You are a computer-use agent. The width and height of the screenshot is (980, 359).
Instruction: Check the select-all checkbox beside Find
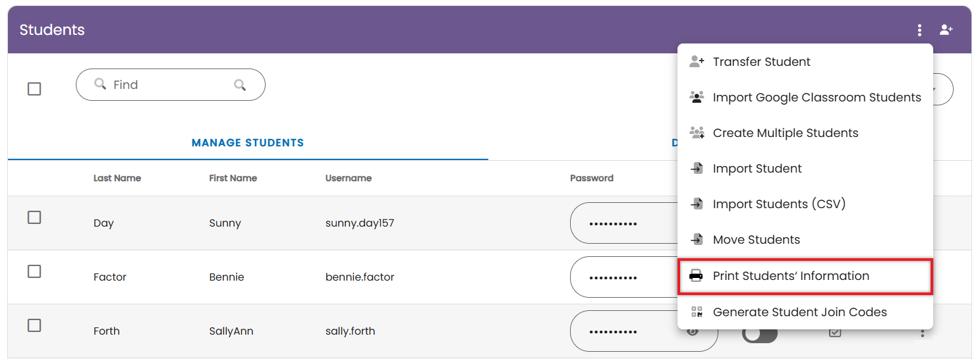pyautogui.click(x=34, y=88)
